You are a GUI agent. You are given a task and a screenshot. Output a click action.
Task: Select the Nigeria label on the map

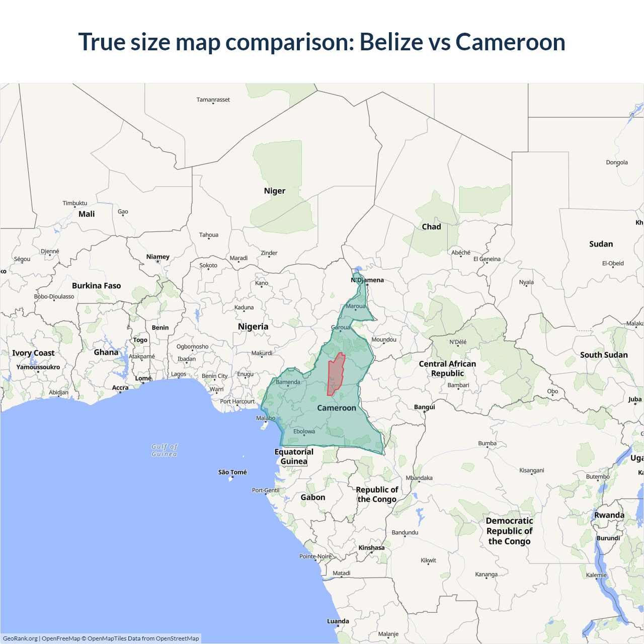(x=253, y=327)
